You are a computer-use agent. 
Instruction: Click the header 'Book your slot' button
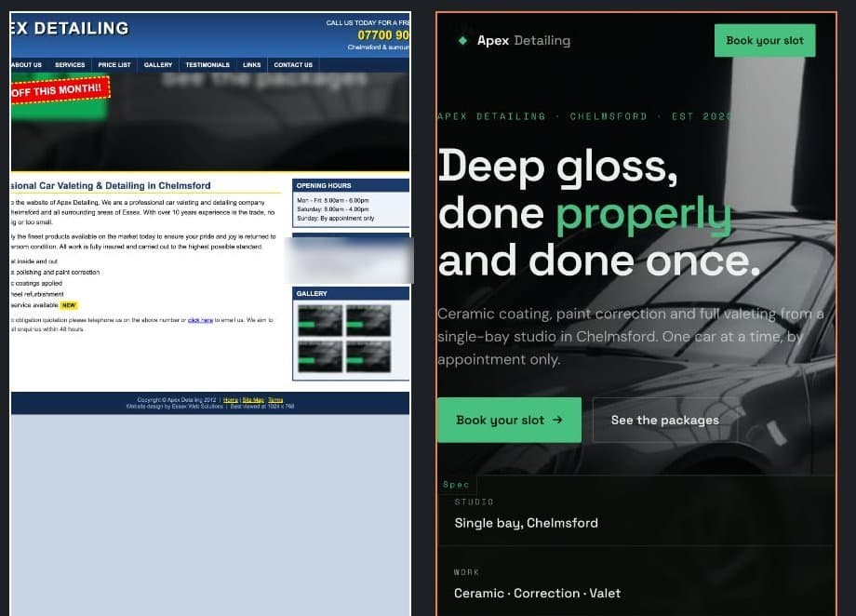click(x=765, y=40)
